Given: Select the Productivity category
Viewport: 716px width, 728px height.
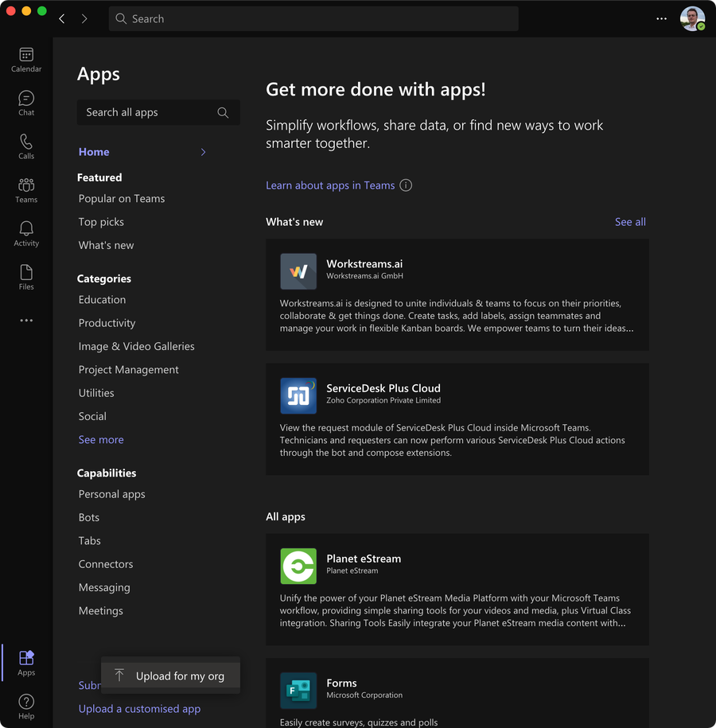Looking at the screenshot, I should (x=107, y=323).
